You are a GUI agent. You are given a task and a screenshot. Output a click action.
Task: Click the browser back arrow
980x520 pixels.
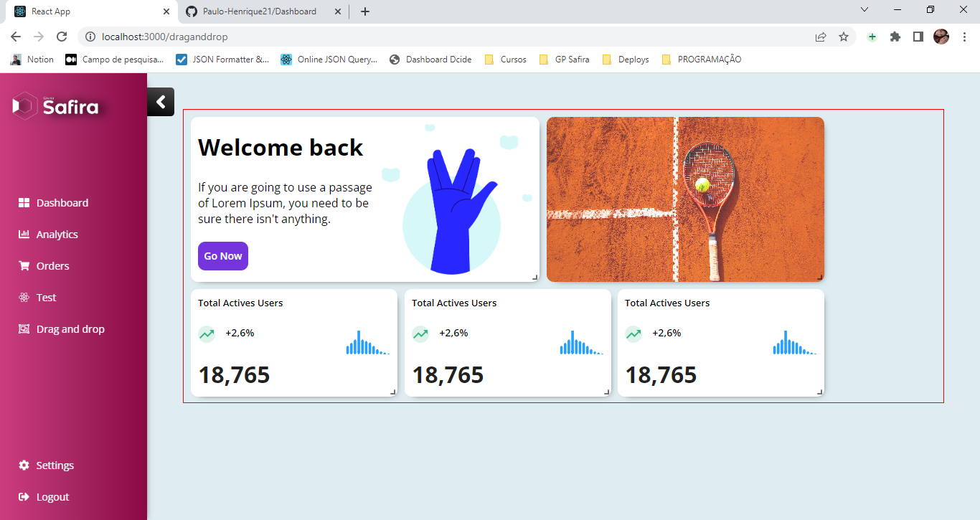point(16,37)
